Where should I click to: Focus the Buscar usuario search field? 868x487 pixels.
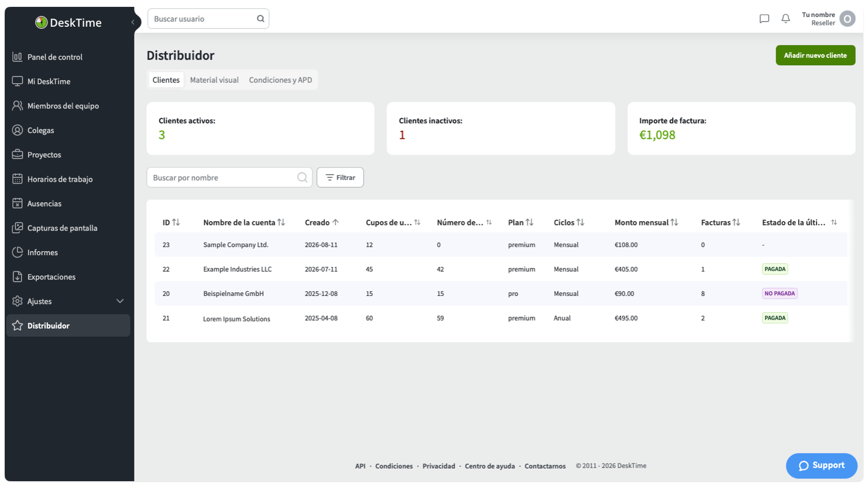[208, 18]
